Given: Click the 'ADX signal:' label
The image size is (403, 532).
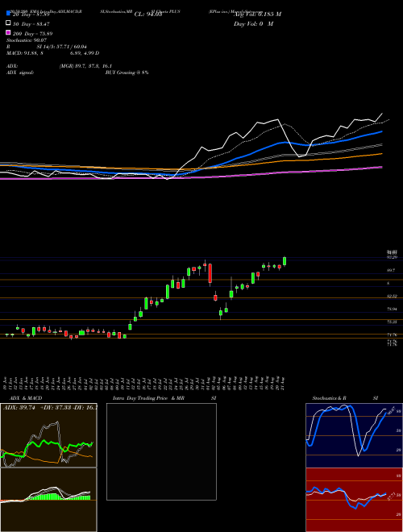Looking at the screenshot, I should pyautogui.click(x=20, y=73).
